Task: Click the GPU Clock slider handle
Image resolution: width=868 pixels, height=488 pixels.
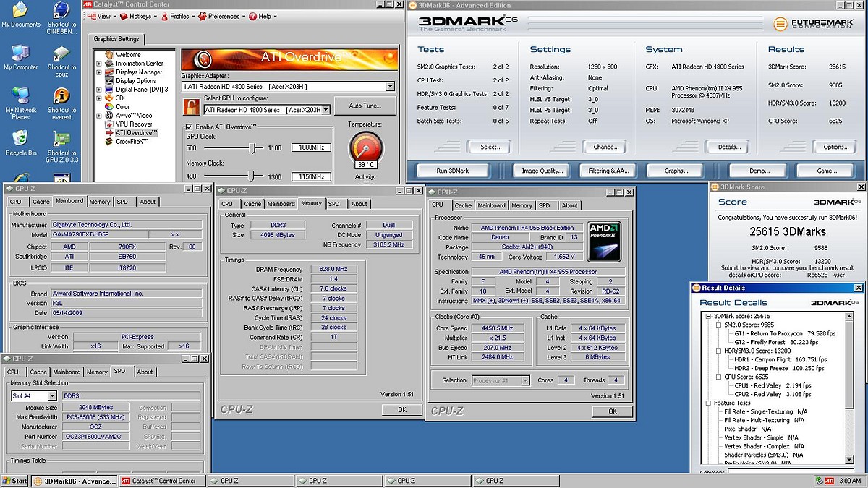Action: click(x=253, y=147)
